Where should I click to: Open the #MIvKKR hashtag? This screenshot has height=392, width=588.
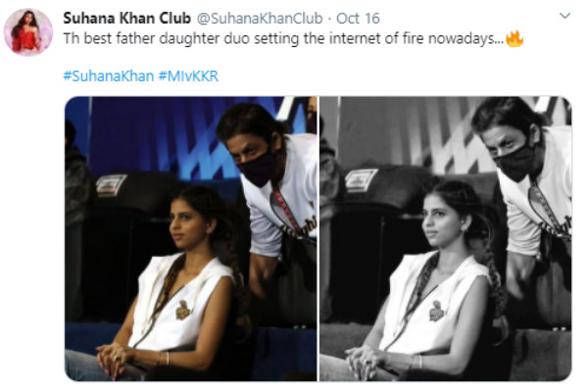click(x=188, y=76)
